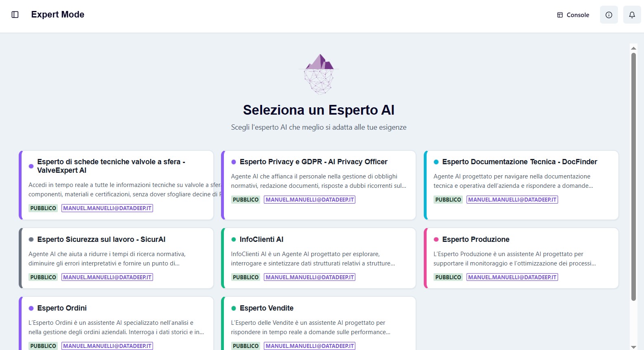The image size is (644, 350).
Task: Click owner email tag on DocFinder card
Action: (512, 200)
